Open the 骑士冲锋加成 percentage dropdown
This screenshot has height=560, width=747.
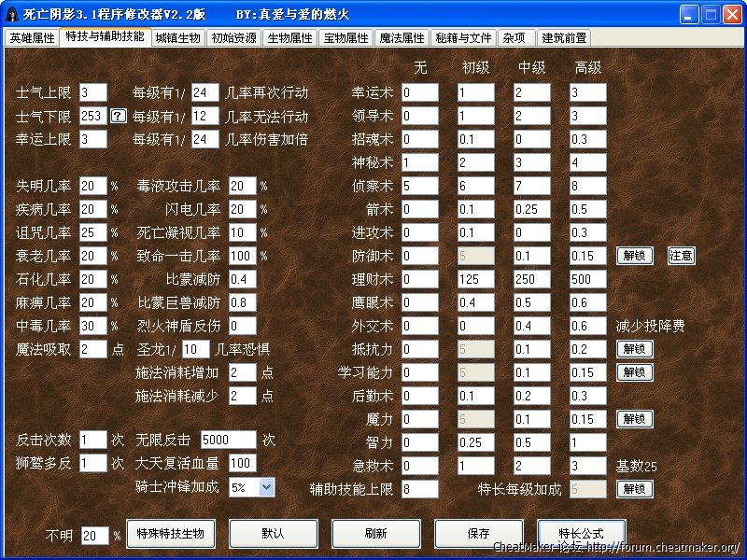tap(266, 487)
